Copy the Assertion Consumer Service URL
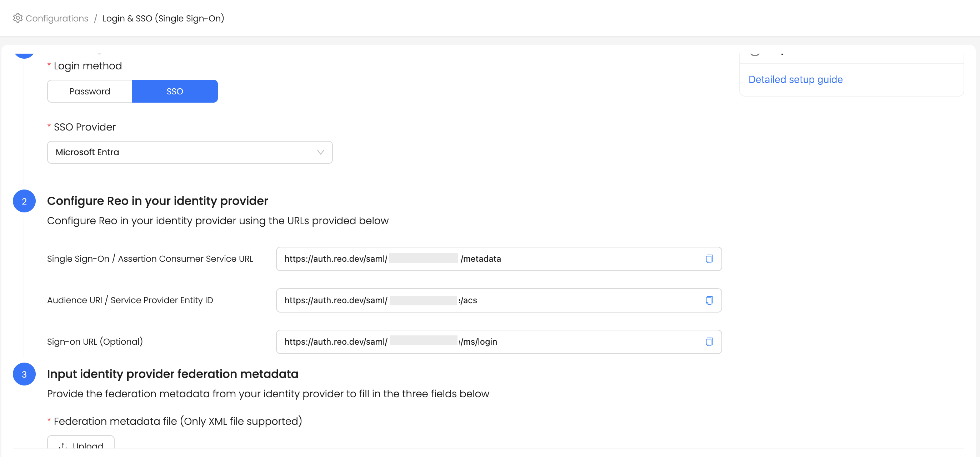Image resolution: width=980 pixels, height=457 pixels. click(709, 259)
